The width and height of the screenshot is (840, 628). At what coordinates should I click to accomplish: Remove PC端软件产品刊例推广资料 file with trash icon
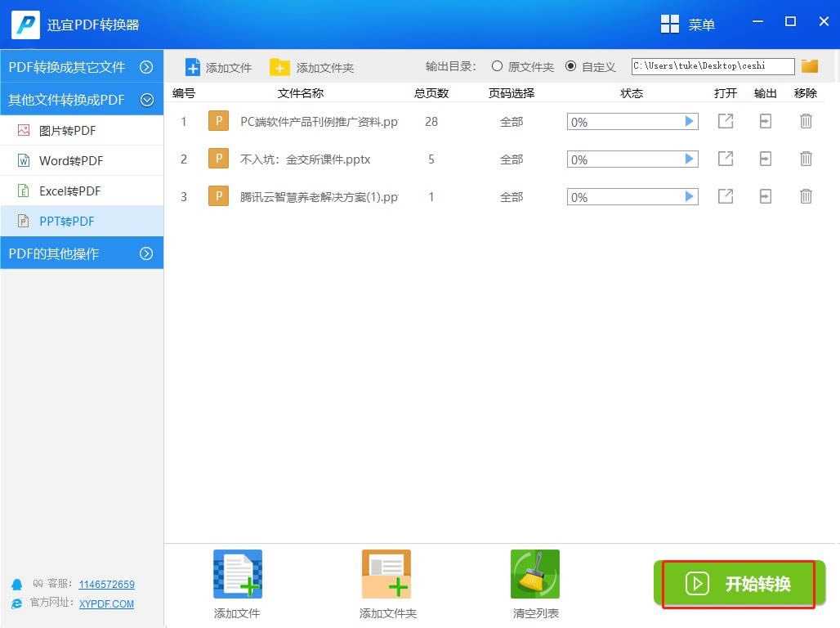pyautogui.click(x=806, y=121)
